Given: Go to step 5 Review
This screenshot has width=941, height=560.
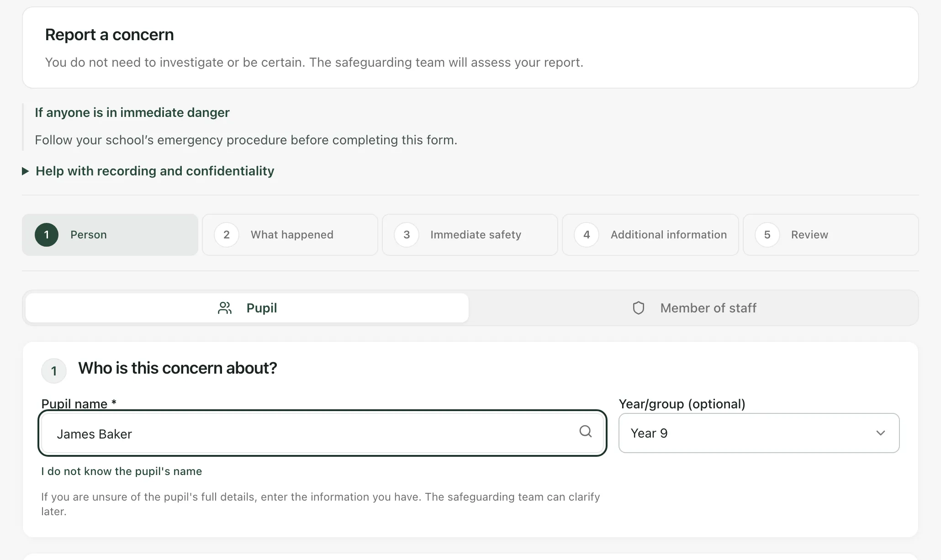Looking at the screenshot, I should 830,235.
